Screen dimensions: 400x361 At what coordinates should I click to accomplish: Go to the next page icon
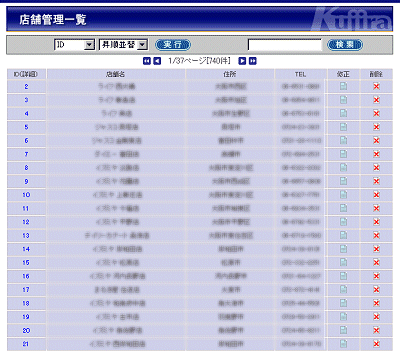(242, 61)
